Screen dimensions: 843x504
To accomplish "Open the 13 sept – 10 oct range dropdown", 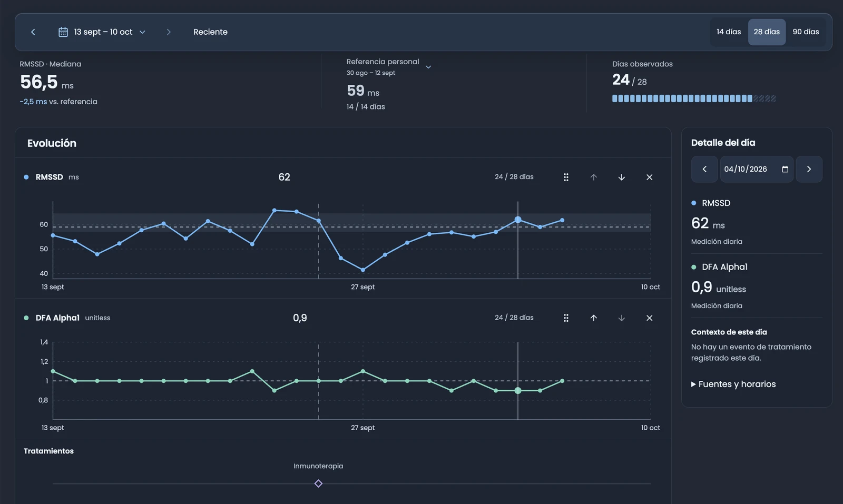I will tap(102, 32).
